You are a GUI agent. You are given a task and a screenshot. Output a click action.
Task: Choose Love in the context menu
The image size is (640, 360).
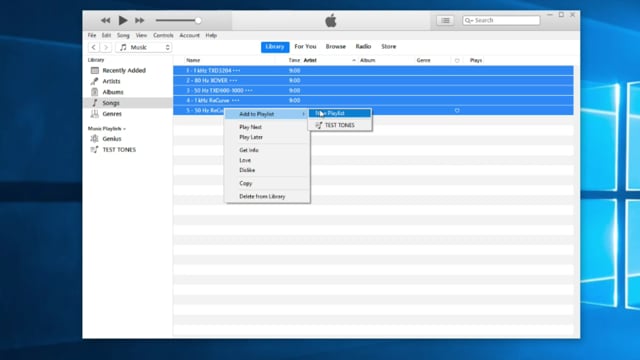pos(245,160)
